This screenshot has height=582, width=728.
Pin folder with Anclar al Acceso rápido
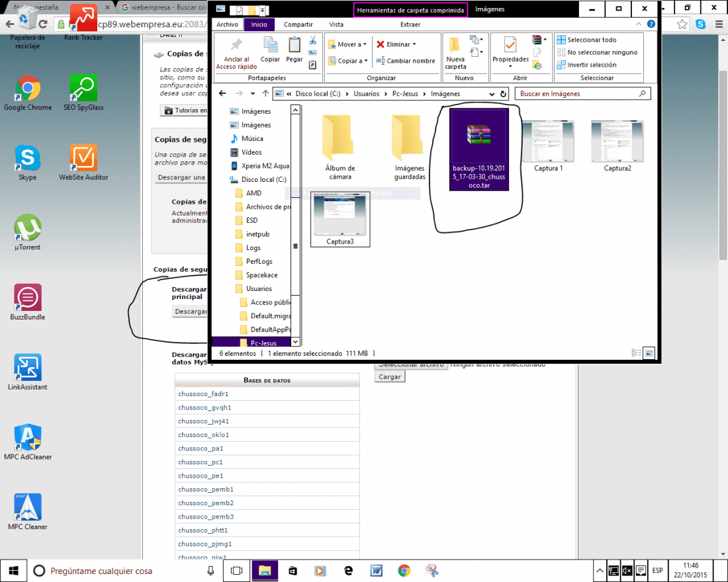[x=236, y=54]
